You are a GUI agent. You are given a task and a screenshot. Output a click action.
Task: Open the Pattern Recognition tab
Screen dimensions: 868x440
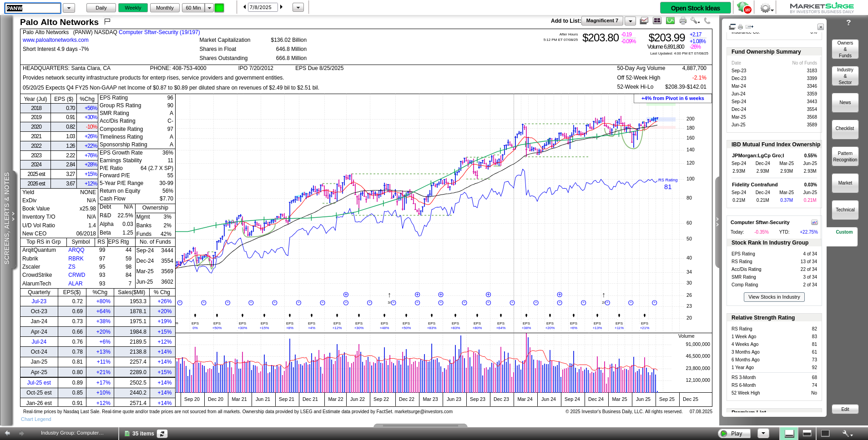pos(845,156)
